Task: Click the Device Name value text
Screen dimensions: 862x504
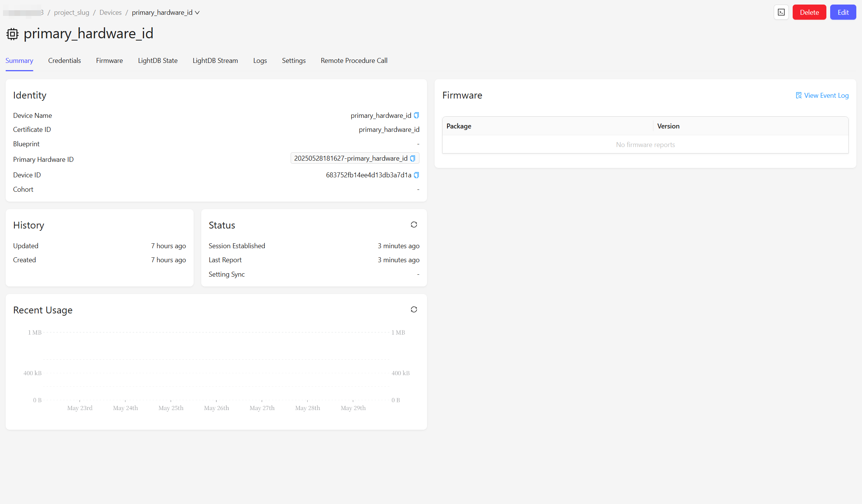Action: click(x=381, y=116)
